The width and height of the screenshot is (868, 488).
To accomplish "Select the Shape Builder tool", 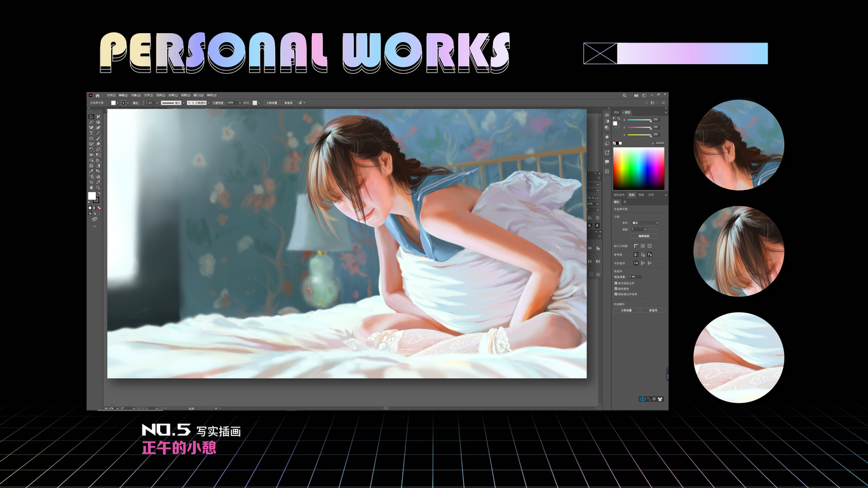I will (x=92, y=160).
